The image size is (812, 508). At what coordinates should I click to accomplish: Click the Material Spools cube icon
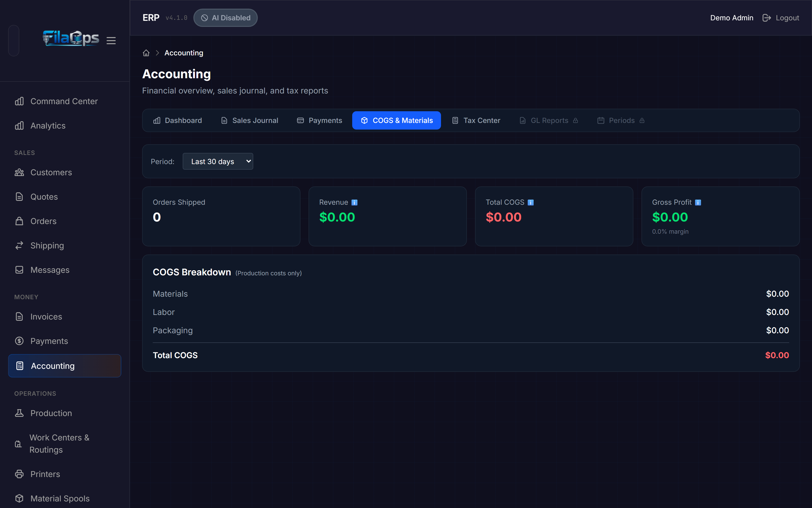pyautogui.click(x=20, y=499)
